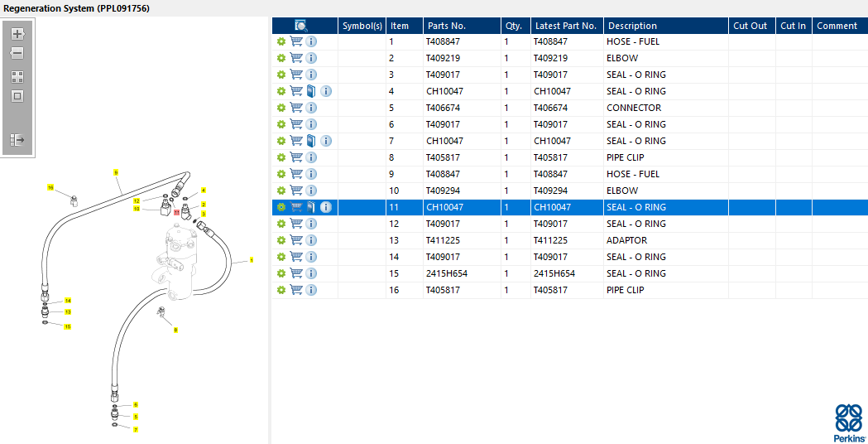Open info icon for item 3
Screen dimensions: 868x444
click(311, 75)
